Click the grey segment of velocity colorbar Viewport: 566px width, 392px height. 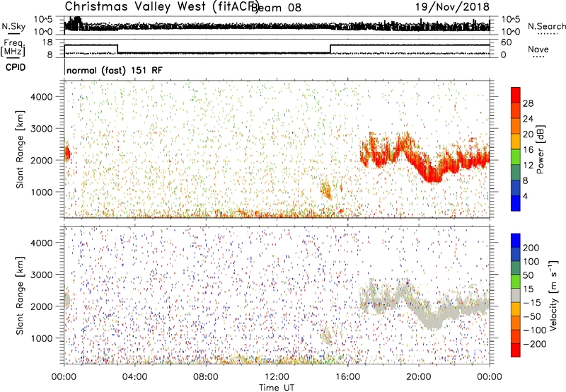click(516, 296)
